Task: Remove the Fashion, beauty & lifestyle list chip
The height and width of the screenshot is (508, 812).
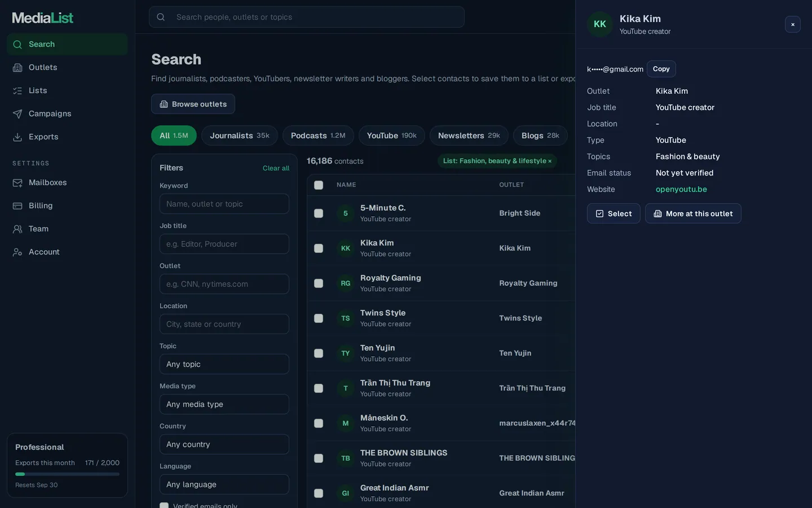Action: (550, 161)
